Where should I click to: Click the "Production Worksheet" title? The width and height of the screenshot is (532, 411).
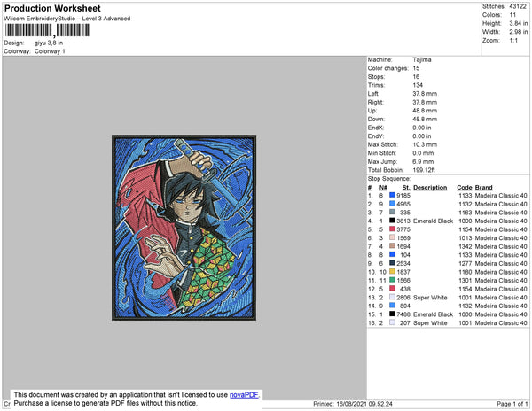[52, 9]
